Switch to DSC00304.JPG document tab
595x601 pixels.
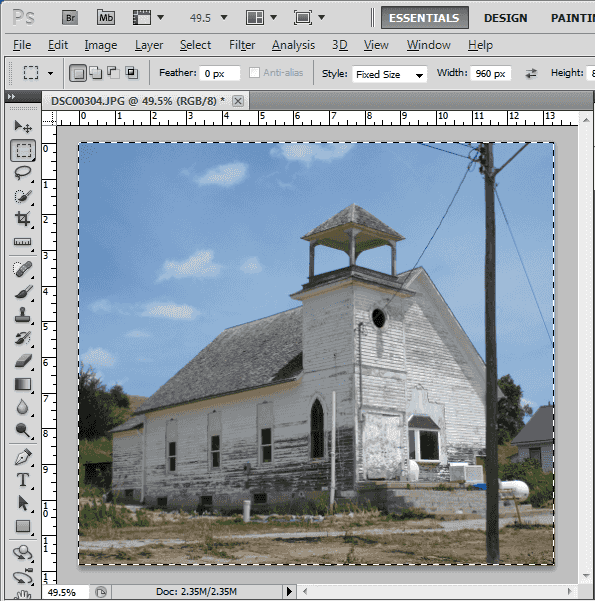click(x=138, y=101)
